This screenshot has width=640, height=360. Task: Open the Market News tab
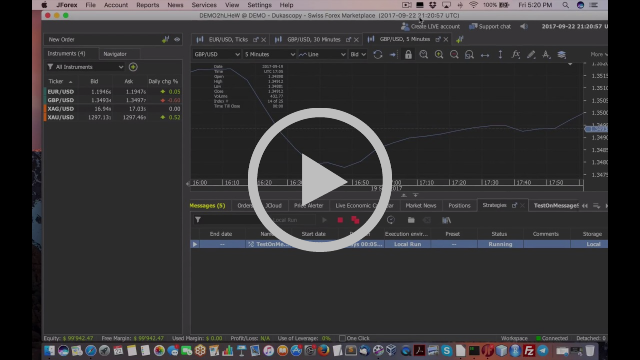tap(421, 205)
